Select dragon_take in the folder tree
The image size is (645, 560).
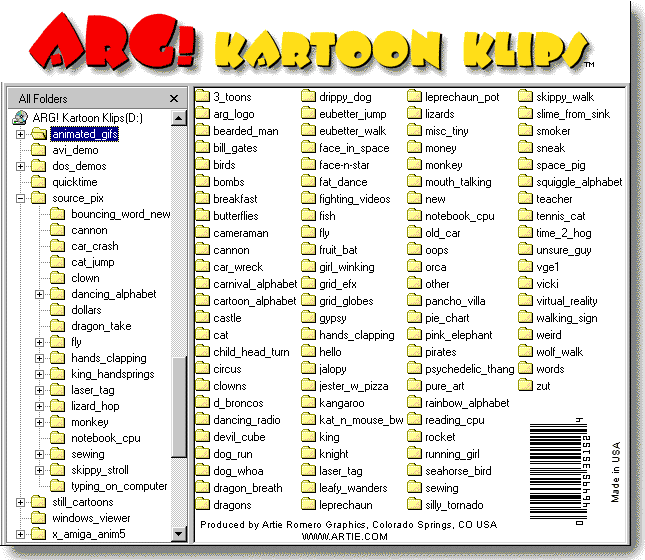point(101,326)
